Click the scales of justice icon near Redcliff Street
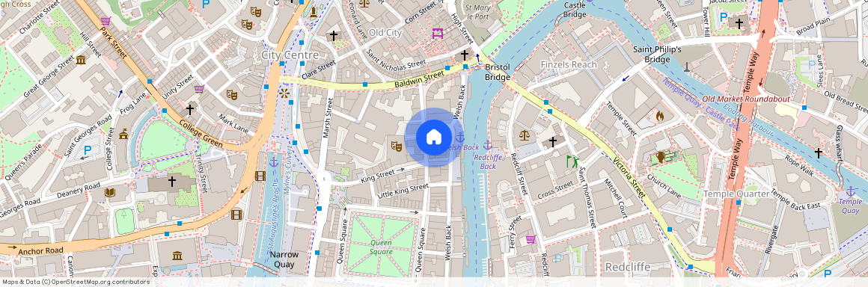 525,135
